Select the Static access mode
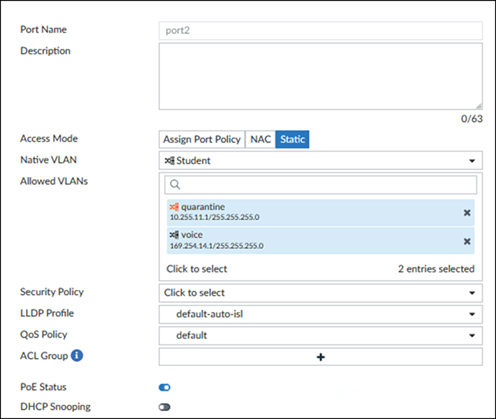Screen dimensions: 496x419 click(292, 139)
